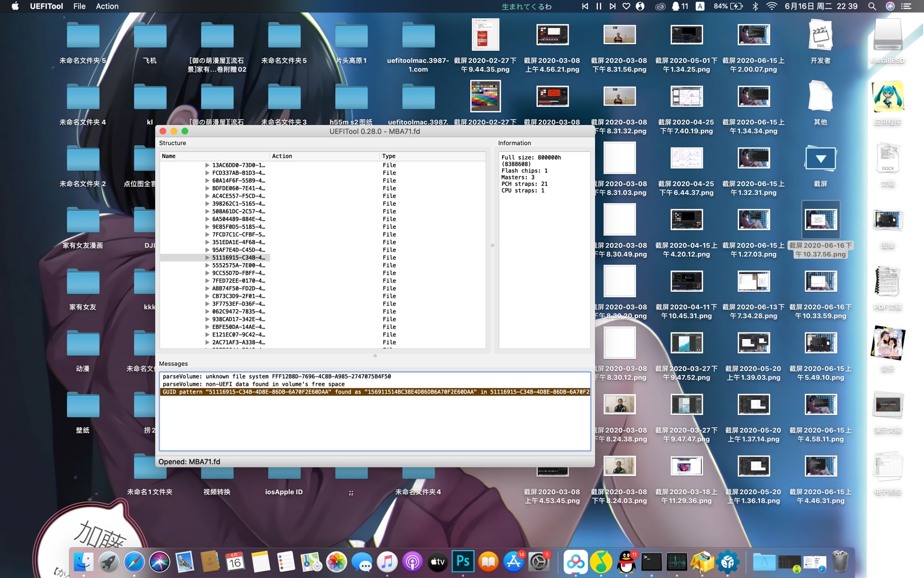Pause playback in the menu bar
The height and width of the screenshot is (578, 924).
point(599,6)
